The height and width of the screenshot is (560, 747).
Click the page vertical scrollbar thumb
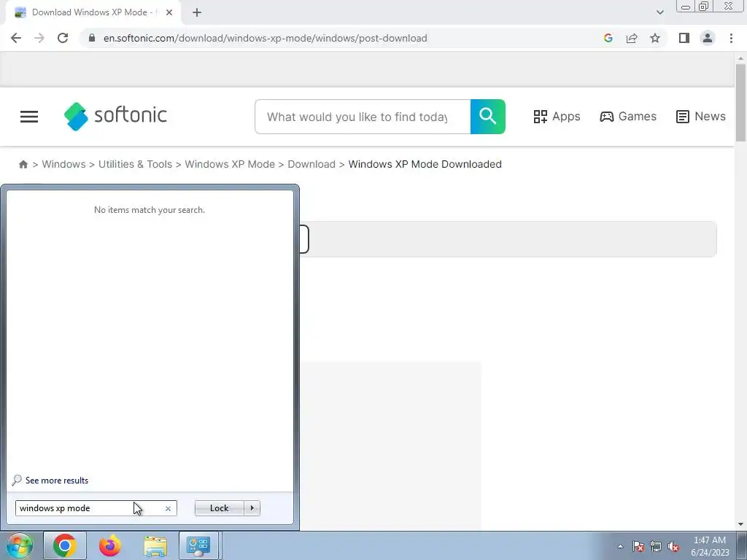pos(740,102)
